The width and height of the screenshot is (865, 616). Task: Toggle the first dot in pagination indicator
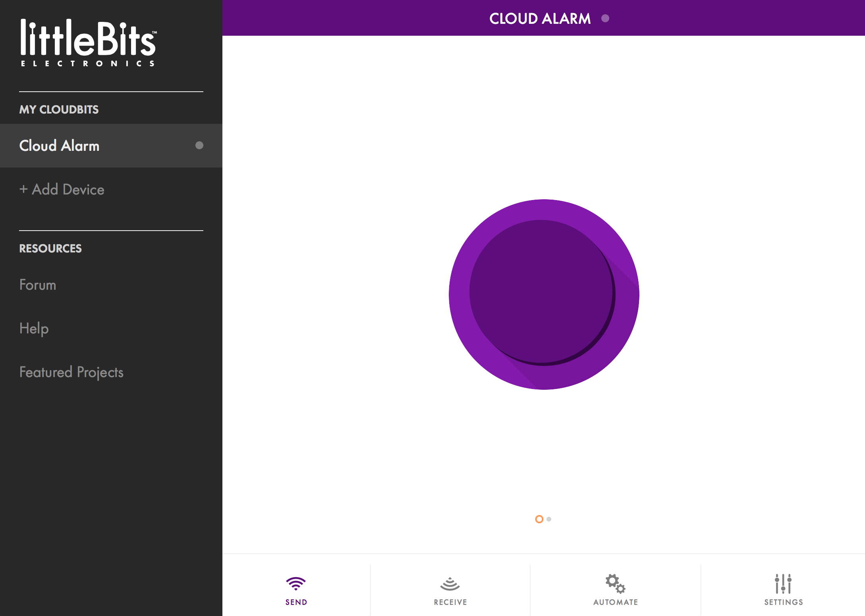click(x=539, y=519)
